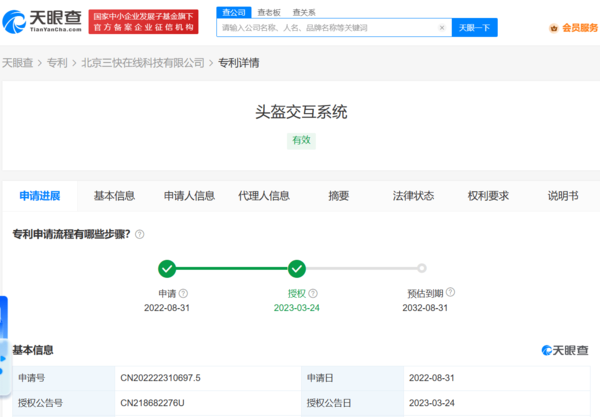
Task: Click the crown icon beside 会员服务
Action: pyautogui.click(x=553, y=28)
